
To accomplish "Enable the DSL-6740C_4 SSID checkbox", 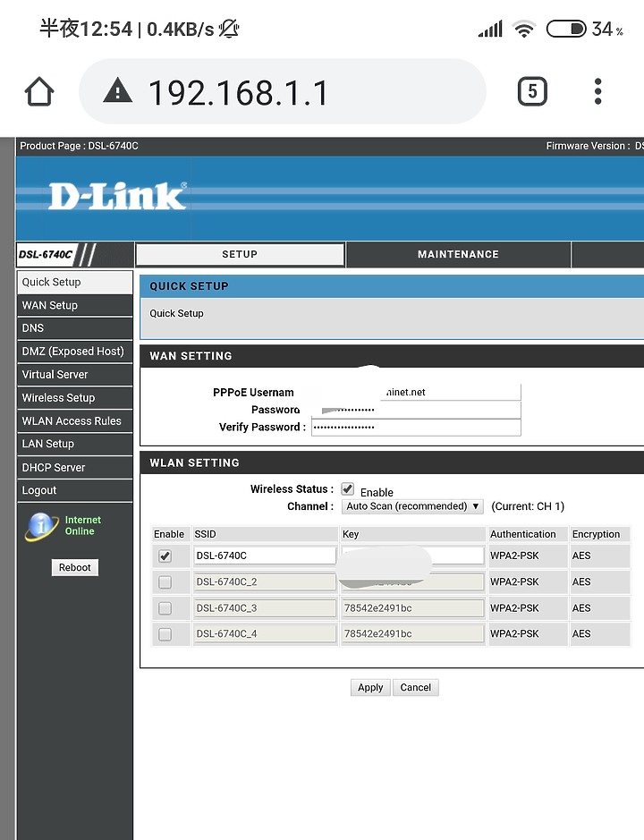I will tap(165, 633).
